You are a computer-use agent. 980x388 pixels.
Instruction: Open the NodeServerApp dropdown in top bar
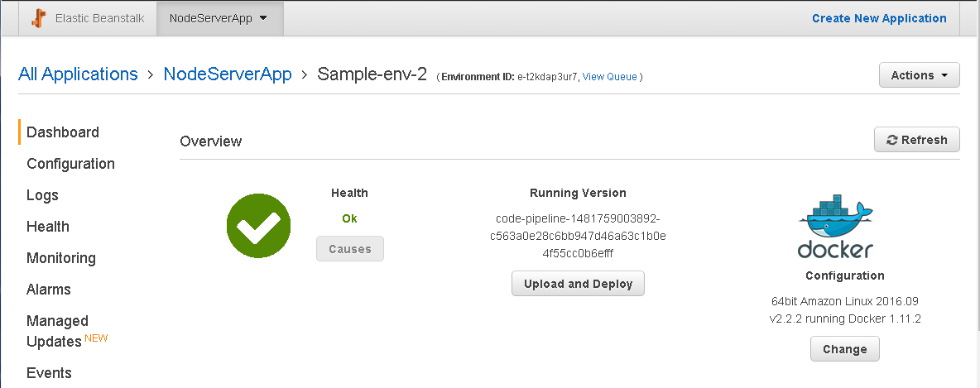click(x=219, y=18)
